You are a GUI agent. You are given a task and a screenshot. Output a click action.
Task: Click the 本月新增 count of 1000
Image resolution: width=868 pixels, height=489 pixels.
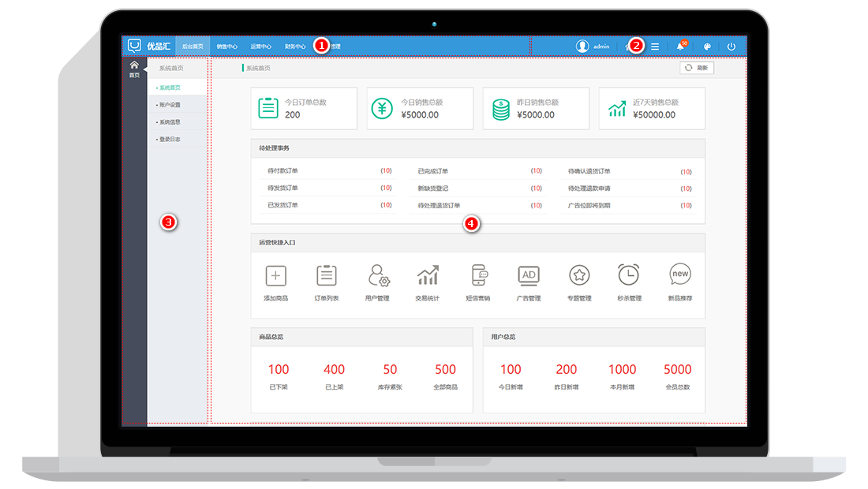coord(623,369)
